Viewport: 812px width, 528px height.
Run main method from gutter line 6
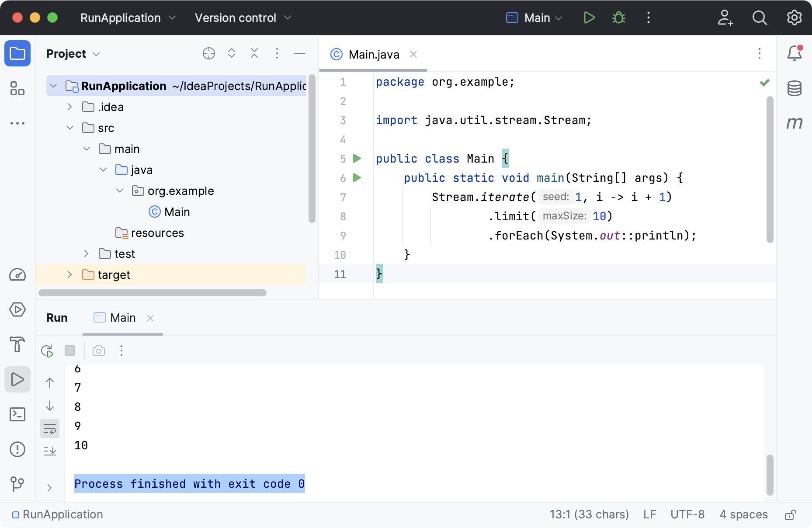coord(357,177)
